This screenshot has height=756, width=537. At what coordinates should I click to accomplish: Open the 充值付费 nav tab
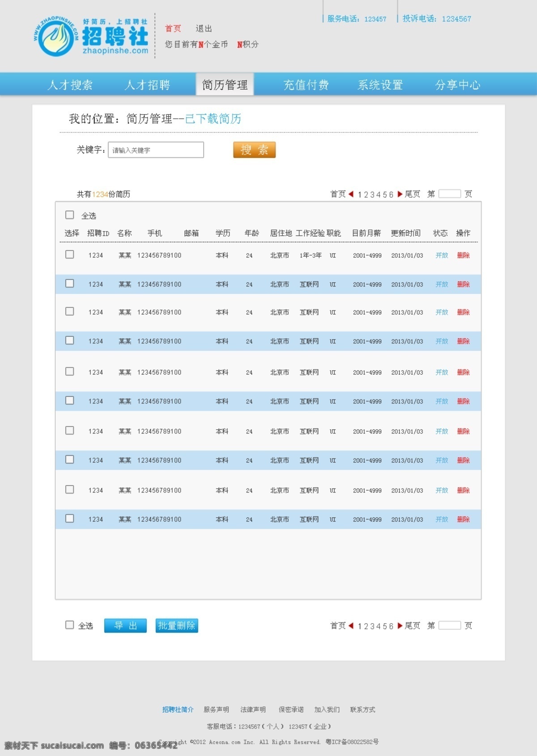click(x=306, y=85)
